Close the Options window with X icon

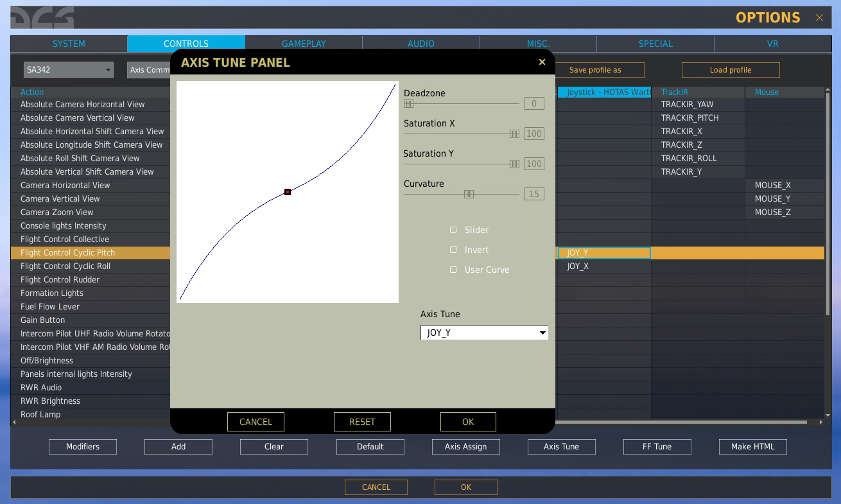click(x=819, y=18)
